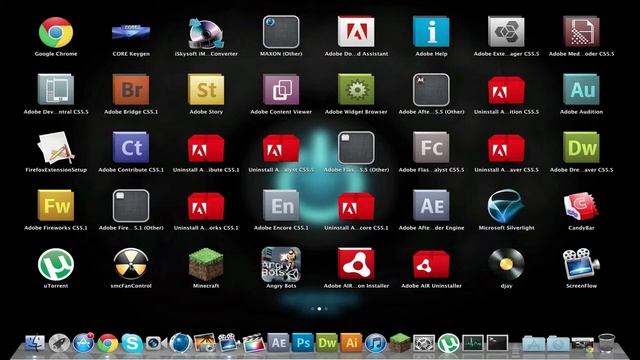Screen dimensions: 640x360
Task: Click Uninstall Adobe Contribute CS5.1 icon
Action: 206,148
